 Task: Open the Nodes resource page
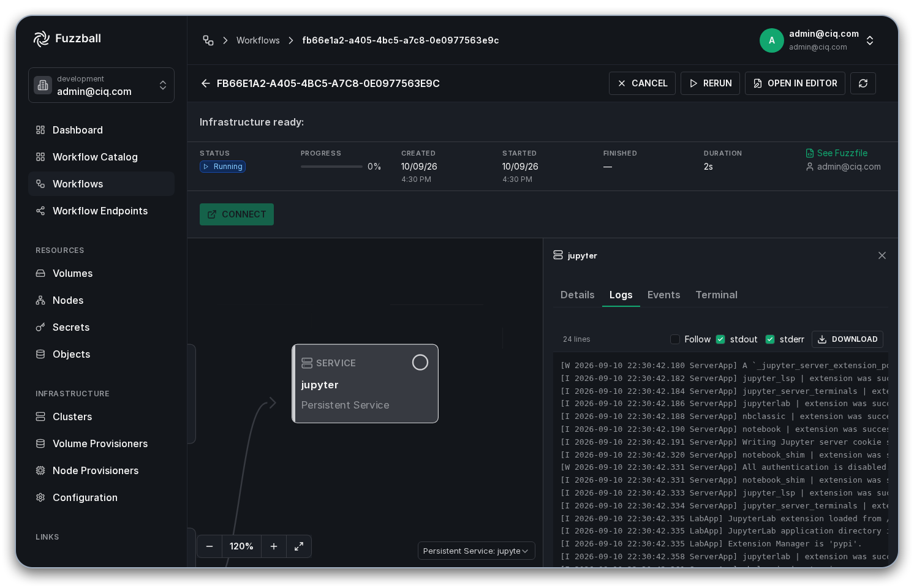[x=101, y=300]
